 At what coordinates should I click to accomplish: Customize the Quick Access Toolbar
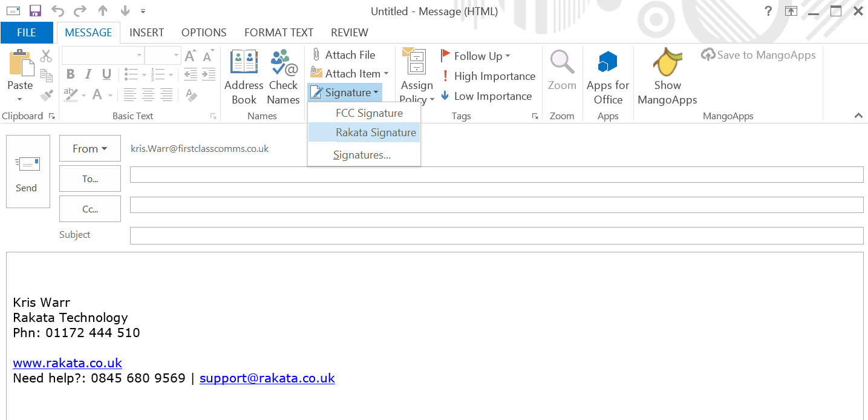pyautogui.click(x=143, y=11)
